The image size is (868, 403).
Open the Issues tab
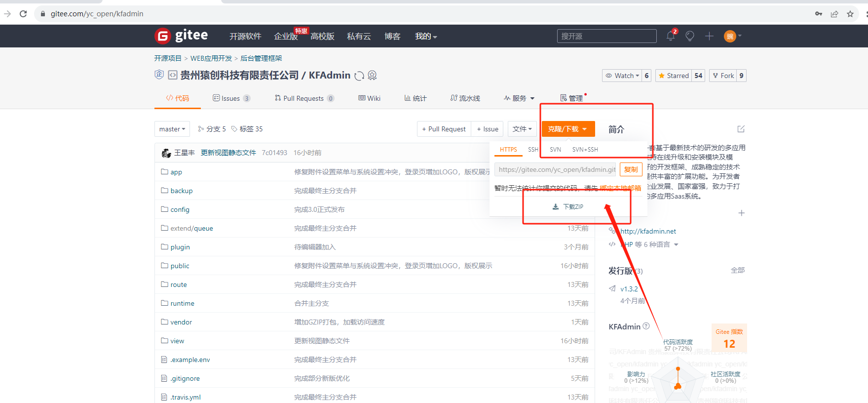(x=231, y=98)
